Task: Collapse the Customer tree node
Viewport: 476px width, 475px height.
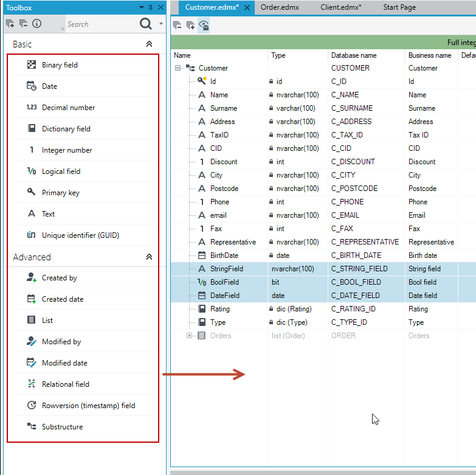Action: [x=178, y=68]
